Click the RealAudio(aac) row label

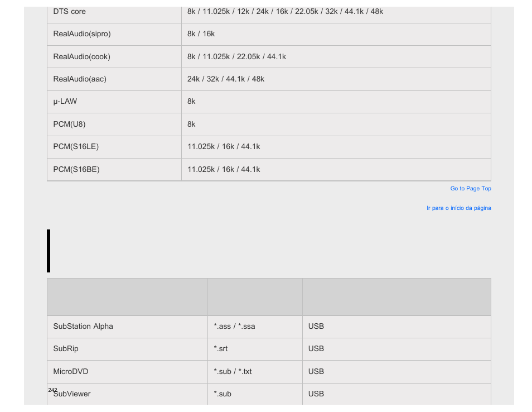(x=114, y=79)
